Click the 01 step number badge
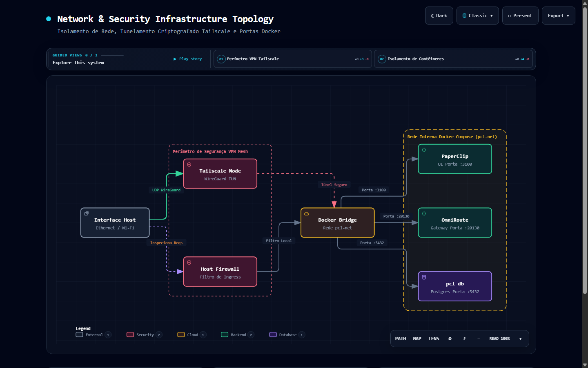 tap(221, 59)
